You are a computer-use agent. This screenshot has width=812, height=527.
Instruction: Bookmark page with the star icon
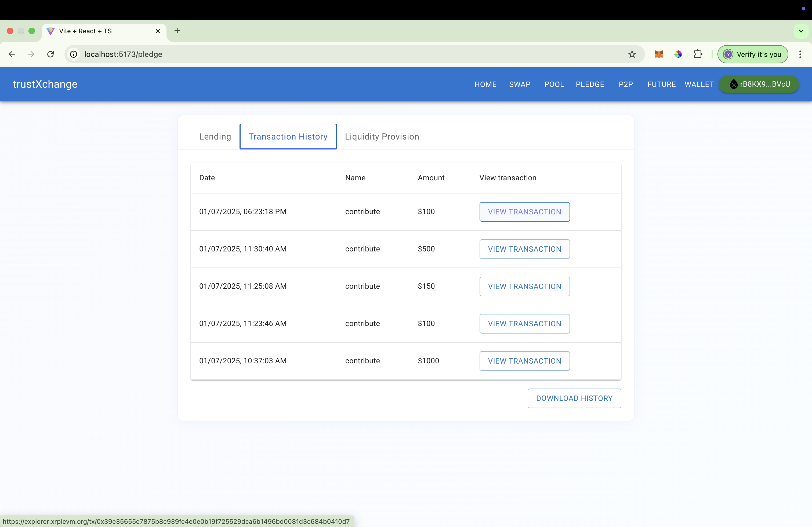[x=632, y=54]
